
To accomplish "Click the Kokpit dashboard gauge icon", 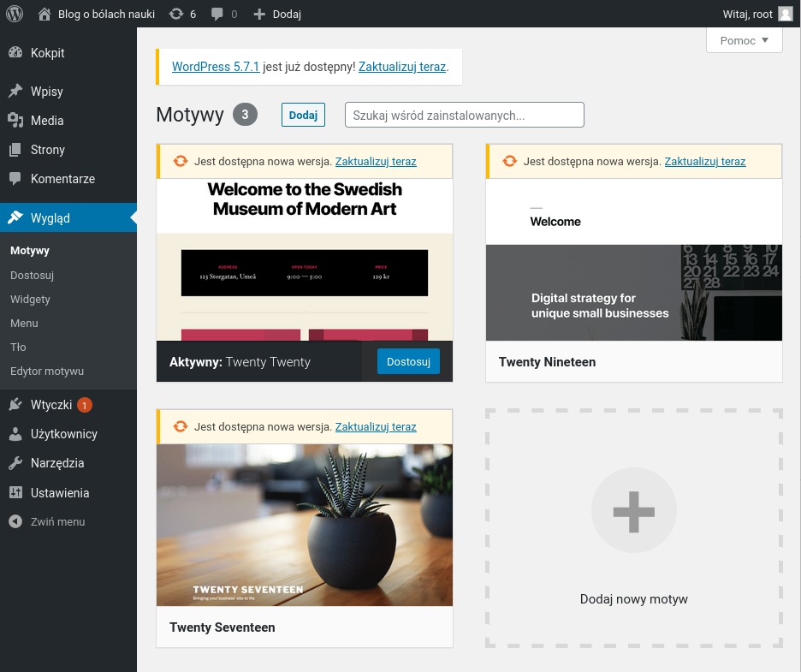I will pyautogui.click(x=16, y=52).
